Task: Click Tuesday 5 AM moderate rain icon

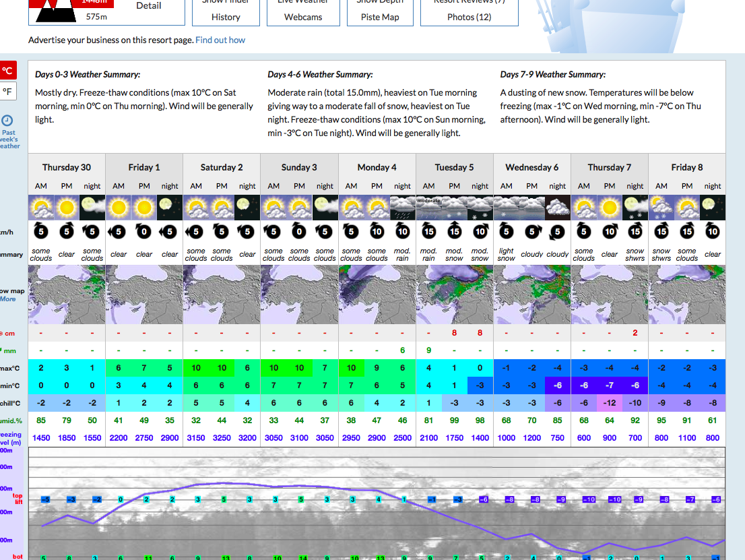Action: [x=428, y=208]
